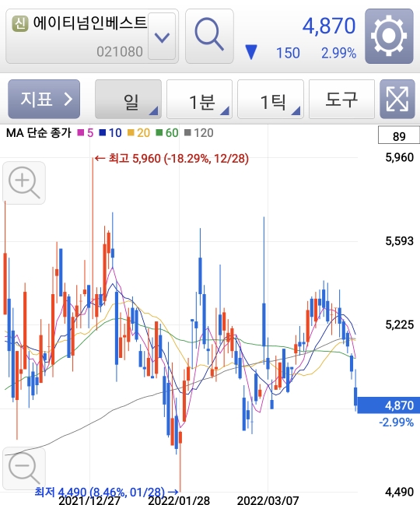The height and width of the screenshot is (505, 420).
Task: Open chart settings gear
Action: point(389,36)
